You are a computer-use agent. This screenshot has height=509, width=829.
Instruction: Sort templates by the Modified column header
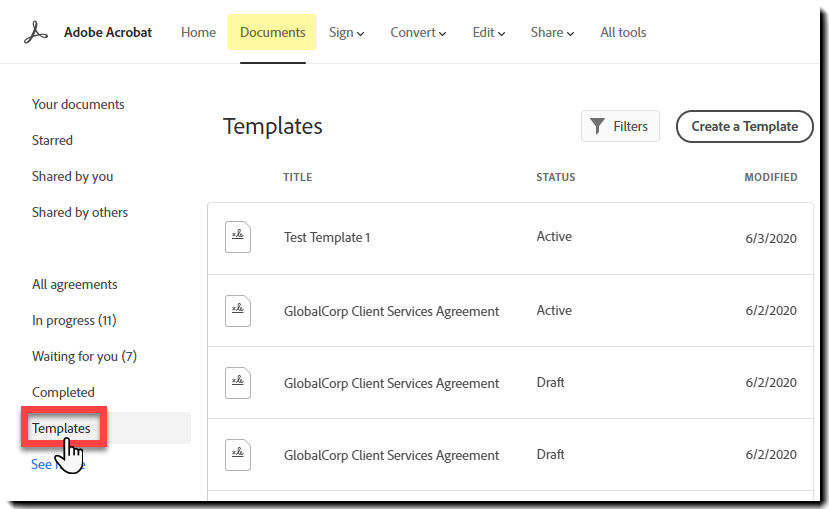[770, 177]
